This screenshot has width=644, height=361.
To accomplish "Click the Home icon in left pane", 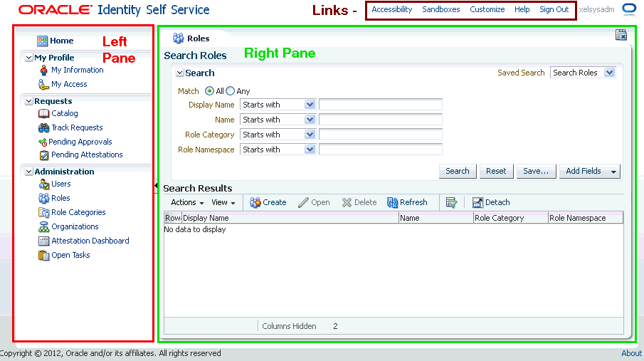I will 42,41.
